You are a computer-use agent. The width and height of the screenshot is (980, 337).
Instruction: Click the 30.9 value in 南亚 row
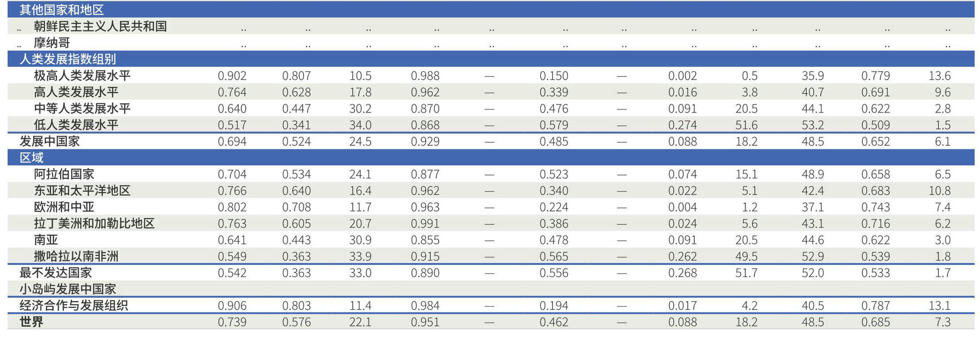[360, 240]
